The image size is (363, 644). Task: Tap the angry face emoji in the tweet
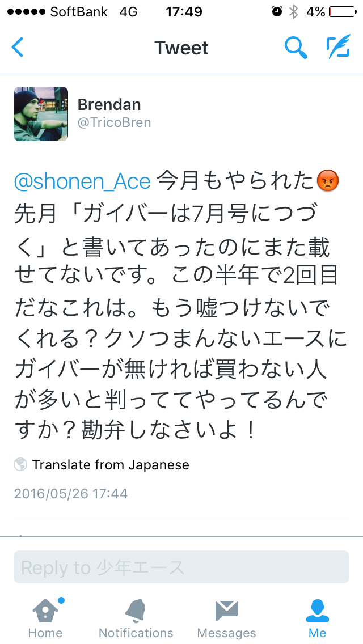tap(328, 181)
